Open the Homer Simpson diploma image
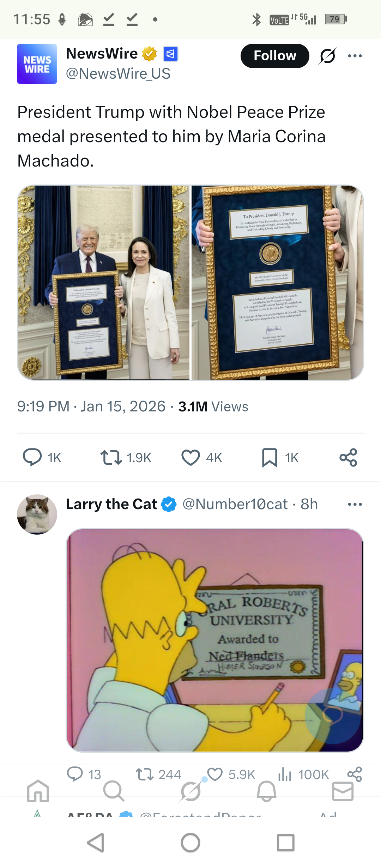Screen dimensions: 381x868 [215, 640]
